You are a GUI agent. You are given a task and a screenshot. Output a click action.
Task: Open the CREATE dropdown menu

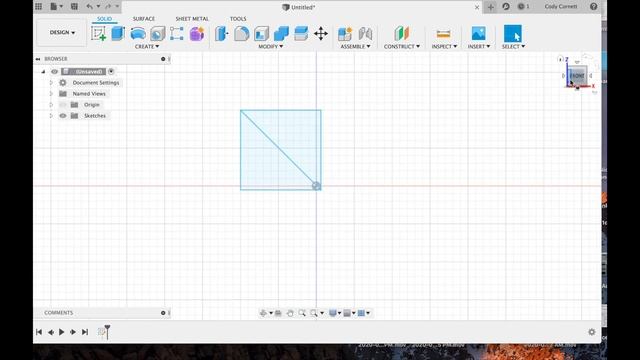tap(147, 47)
